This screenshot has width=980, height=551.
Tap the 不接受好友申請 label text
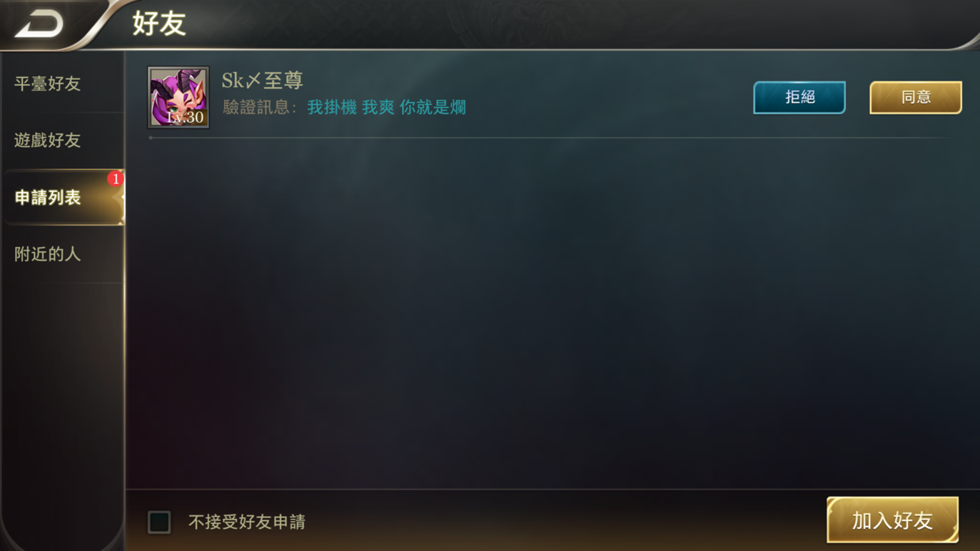point(247,522)
